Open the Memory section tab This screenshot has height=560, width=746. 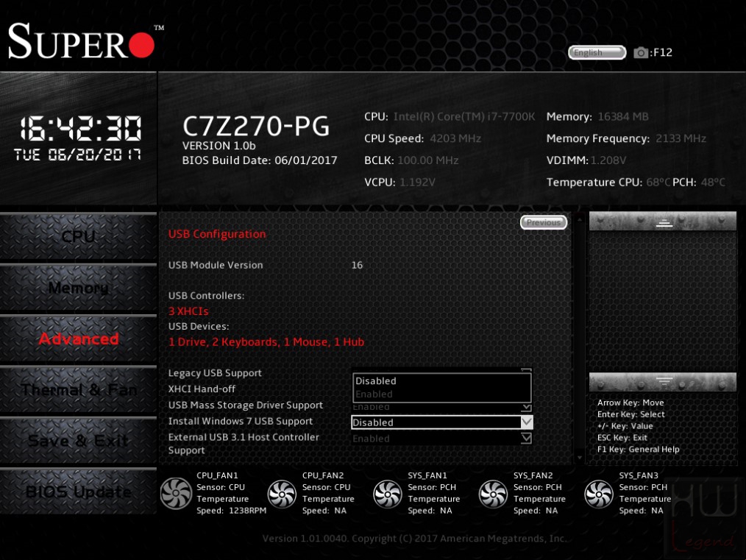pyautogui.click(x=79, y=288)
